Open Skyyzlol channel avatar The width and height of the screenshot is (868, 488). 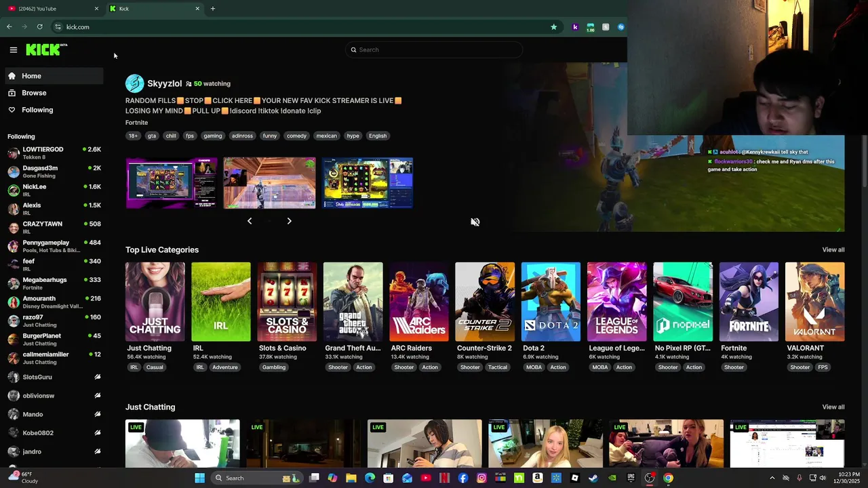135,83
